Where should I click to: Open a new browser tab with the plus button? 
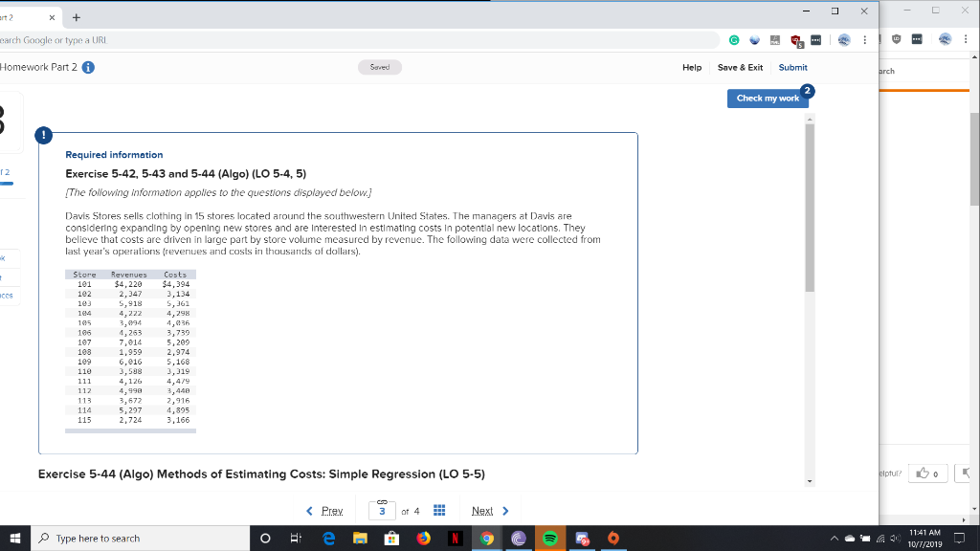[75, 16]
